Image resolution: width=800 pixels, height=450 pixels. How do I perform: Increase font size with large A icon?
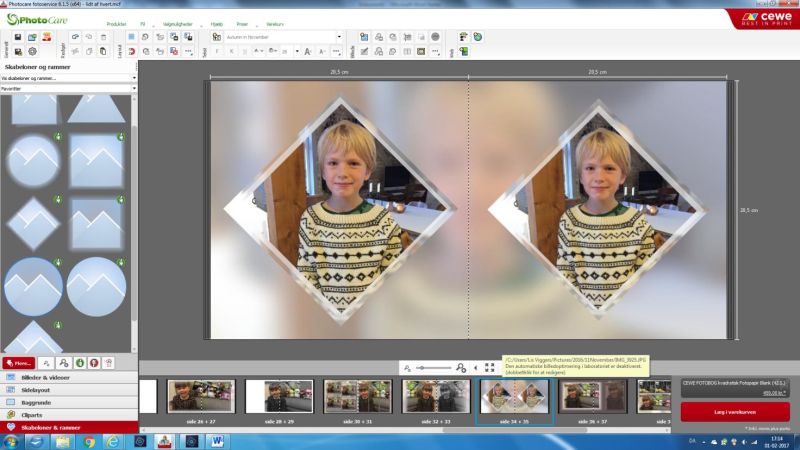[307, 51]
